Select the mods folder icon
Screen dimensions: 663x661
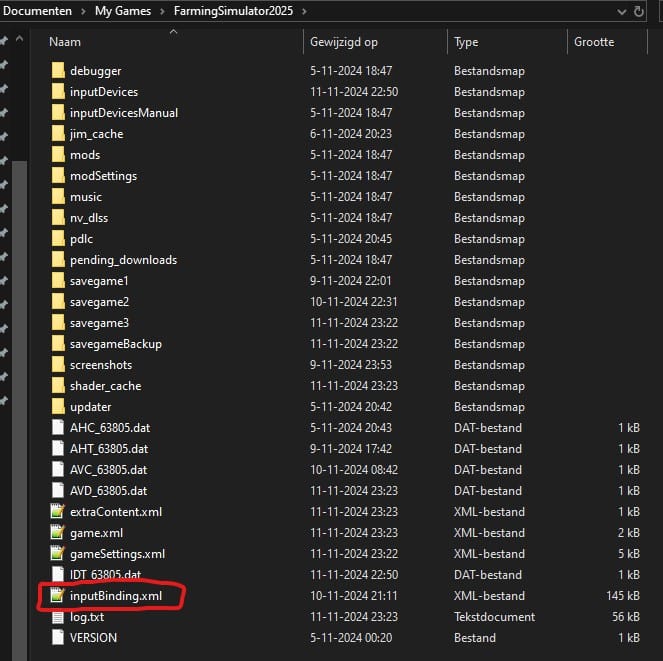58,155
